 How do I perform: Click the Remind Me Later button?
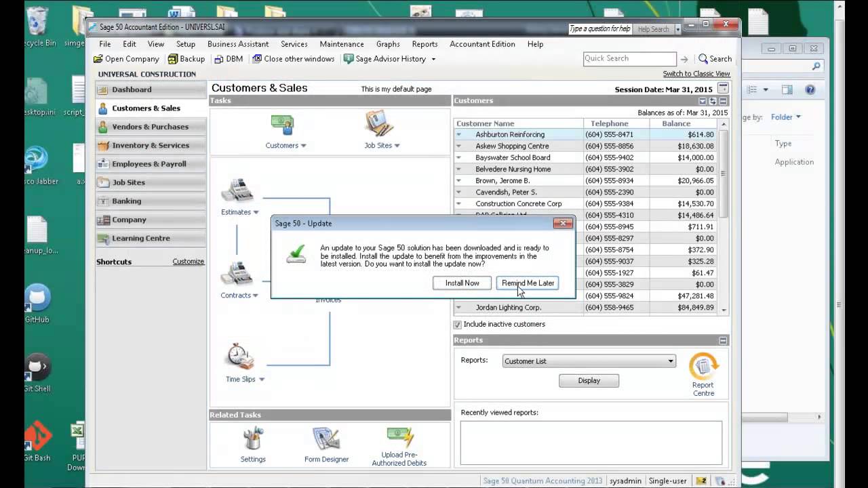click(x=528, y=283)
